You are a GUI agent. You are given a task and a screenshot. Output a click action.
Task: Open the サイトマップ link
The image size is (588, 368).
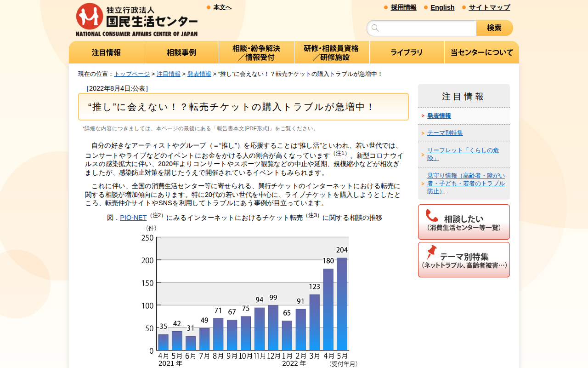coord(489,7)
